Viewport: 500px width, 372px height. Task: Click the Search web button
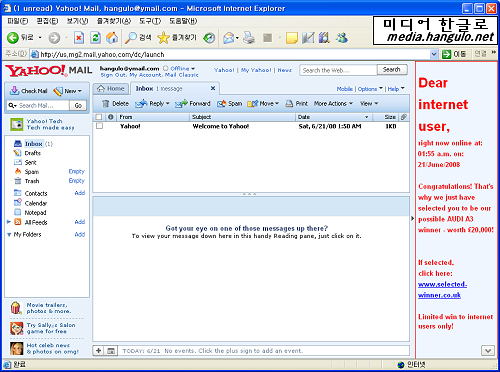click(392, 70)
